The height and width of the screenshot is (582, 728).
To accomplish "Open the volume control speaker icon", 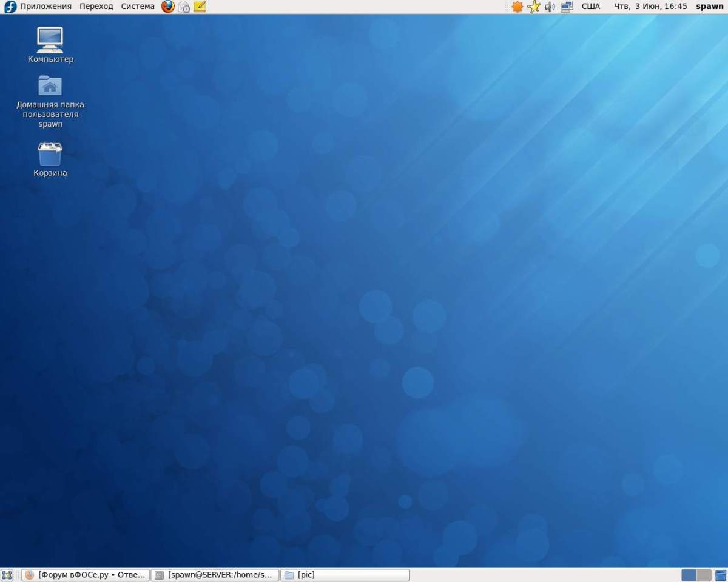I will point(550,7).
